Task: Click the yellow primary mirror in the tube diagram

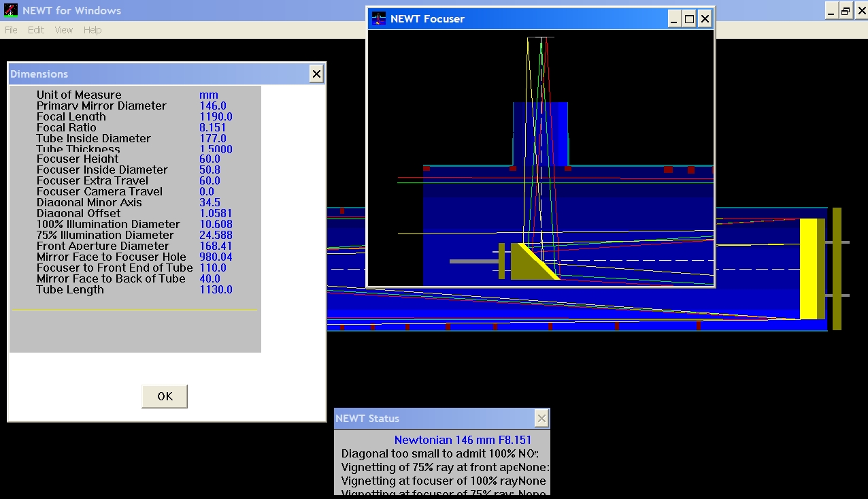Action: coord(808,268)
